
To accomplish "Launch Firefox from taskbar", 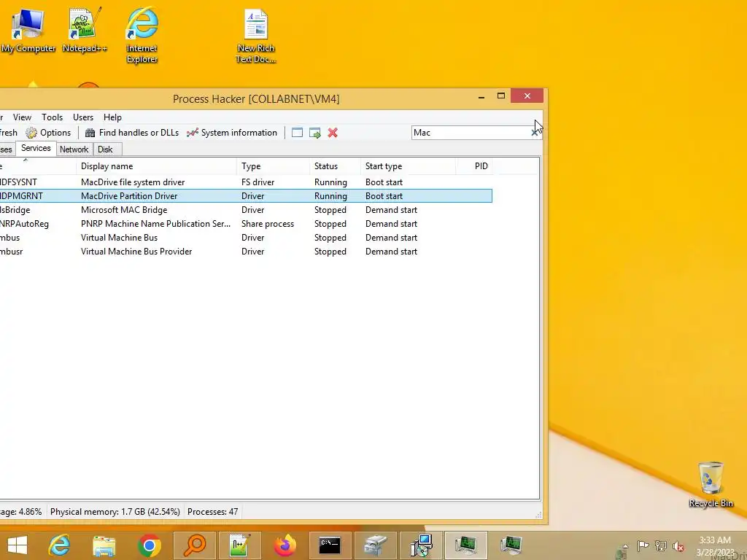I will click(285, 545).
